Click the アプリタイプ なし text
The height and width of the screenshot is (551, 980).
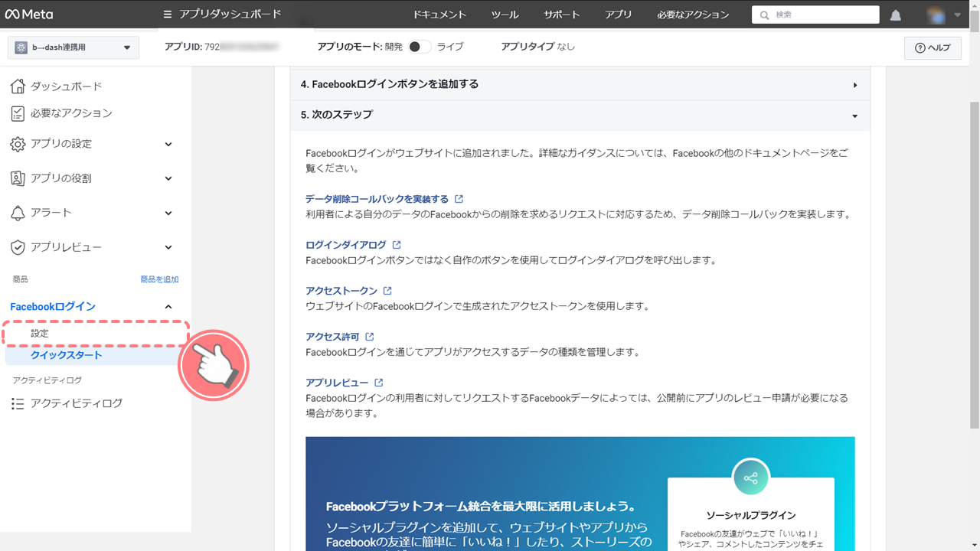[537, 47]
